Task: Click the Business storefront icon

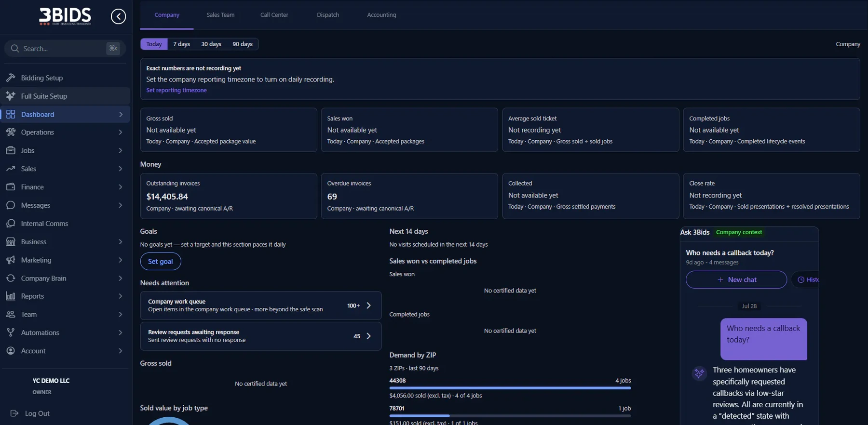Action: point(11,242)
